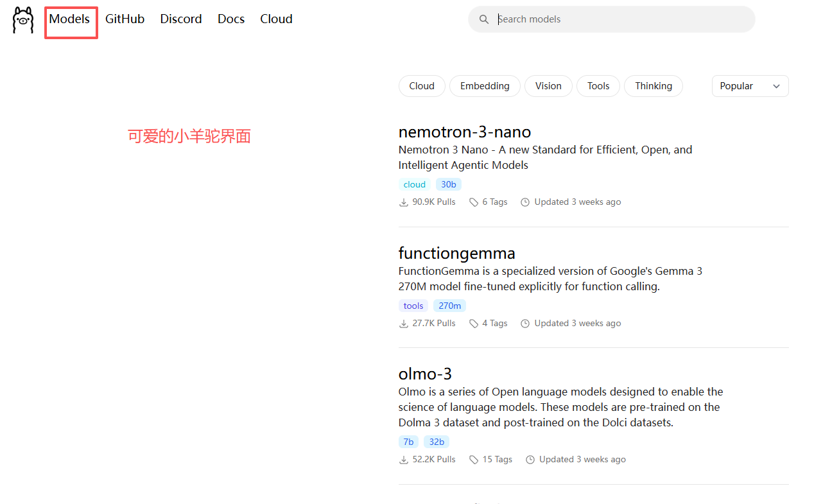Click the download icon beside 52.2K Pulls
The height and width of the screenshot is (504, 814).
click(404, 460)
